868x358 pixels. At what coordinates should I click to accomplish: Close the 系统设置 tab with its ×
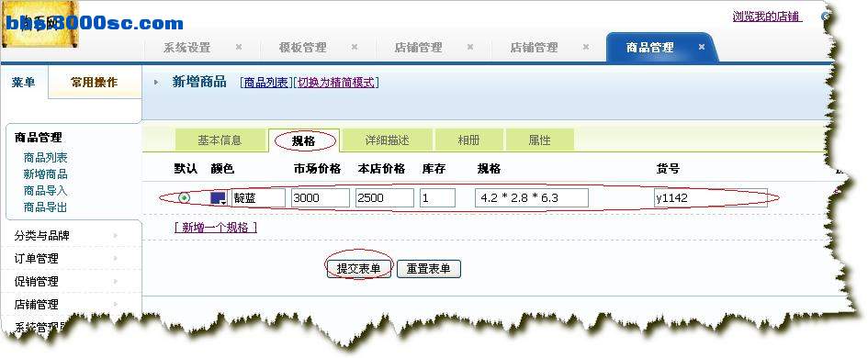pyautogui.click(x=239, y=48)
